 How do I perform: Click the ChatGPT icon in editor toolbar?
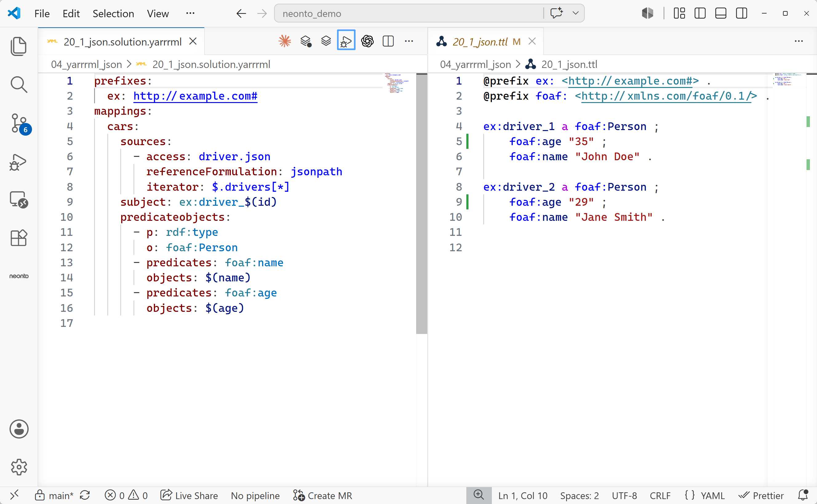pos(367,41)
